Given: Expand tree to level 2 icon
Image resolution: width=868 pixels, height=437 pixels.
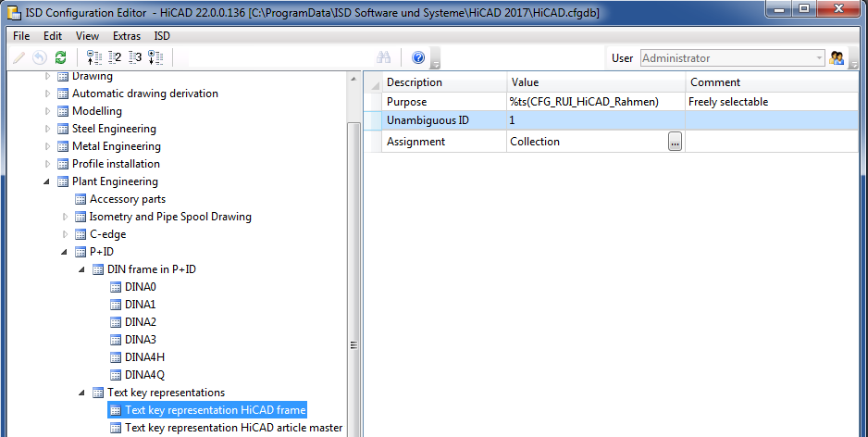Looking at the screenshot, I should (x=115, y=57).
